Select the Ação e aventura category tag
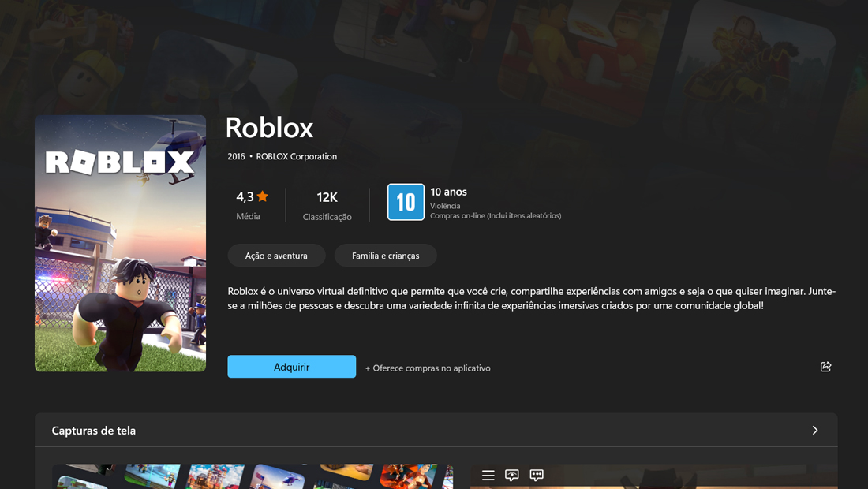 tap(276, 256)
